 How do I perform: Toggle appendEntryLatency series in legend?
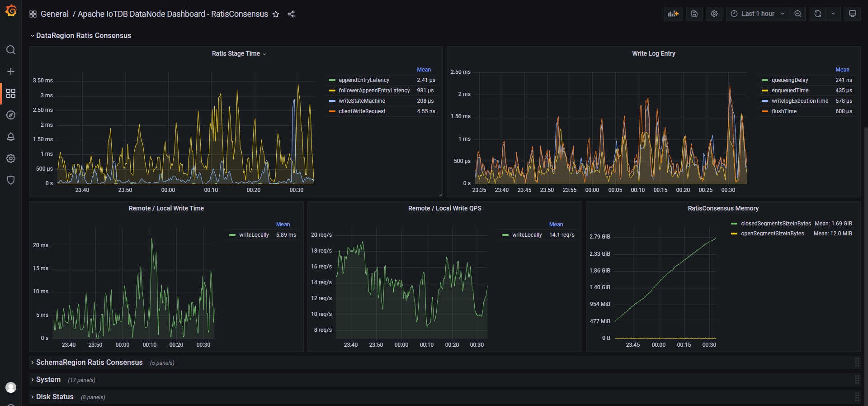click(364, 80)
